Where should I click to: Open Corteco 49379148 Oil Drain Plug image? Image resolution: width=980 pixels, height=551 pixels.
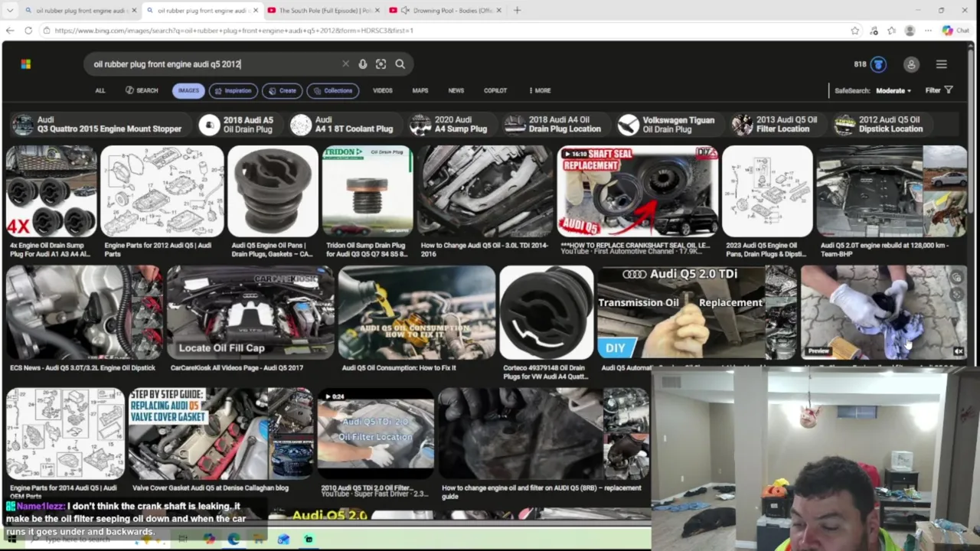coord(547,312)
